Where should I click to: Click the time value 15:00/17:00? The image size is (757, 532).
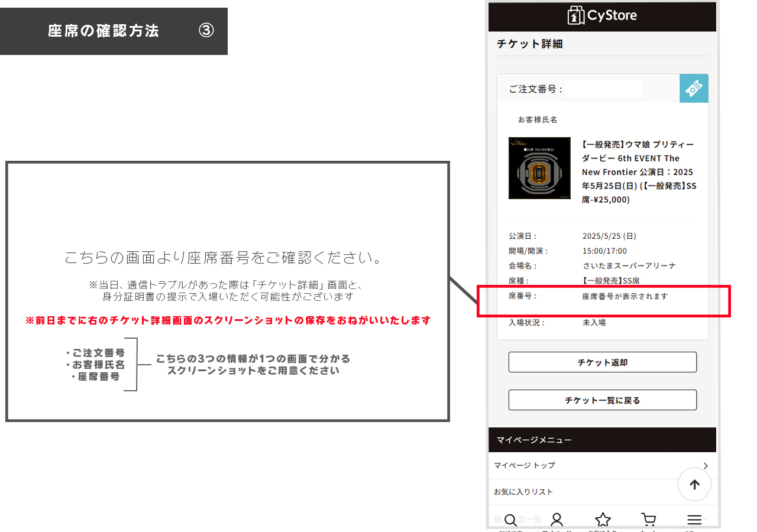click(x=604, y=251)
